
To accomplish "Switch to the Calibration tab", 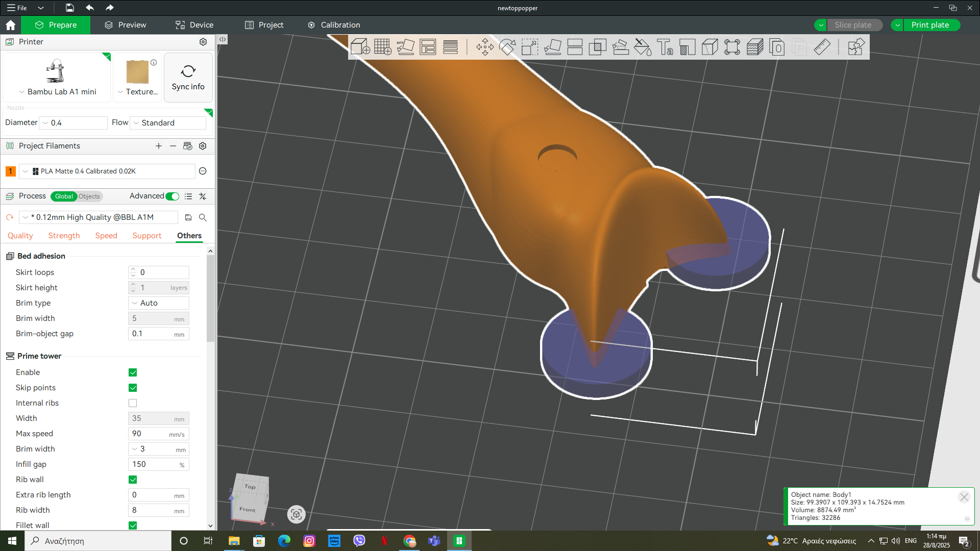I will tap(334, 25).
